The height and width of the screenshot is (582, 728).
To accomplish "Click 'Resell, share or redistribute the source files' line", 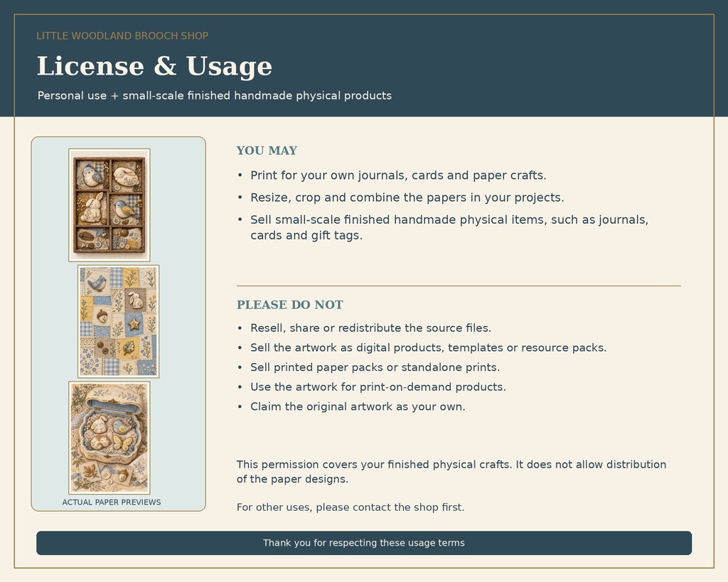I will 370,328.
